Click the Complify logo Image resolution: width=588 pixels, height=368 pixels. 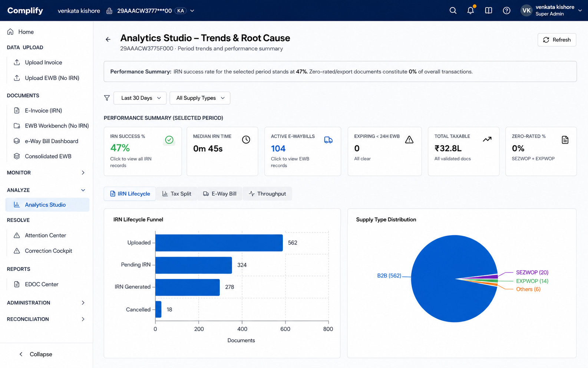25,10
